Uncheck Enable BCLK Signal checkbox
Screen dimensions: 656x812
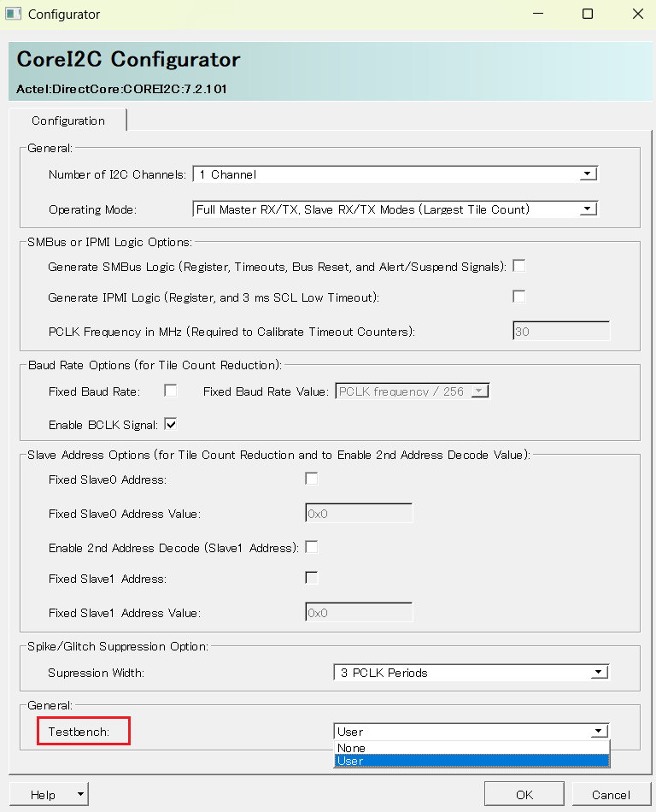pos(171,423)
